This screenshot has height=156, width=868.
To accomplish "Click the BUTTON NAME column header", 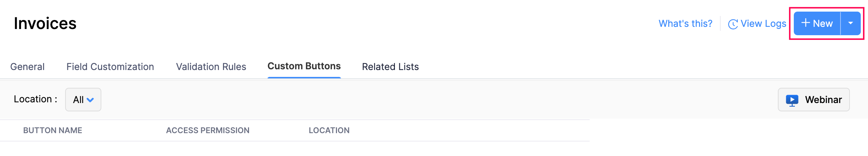I will [x=52, y=130].
